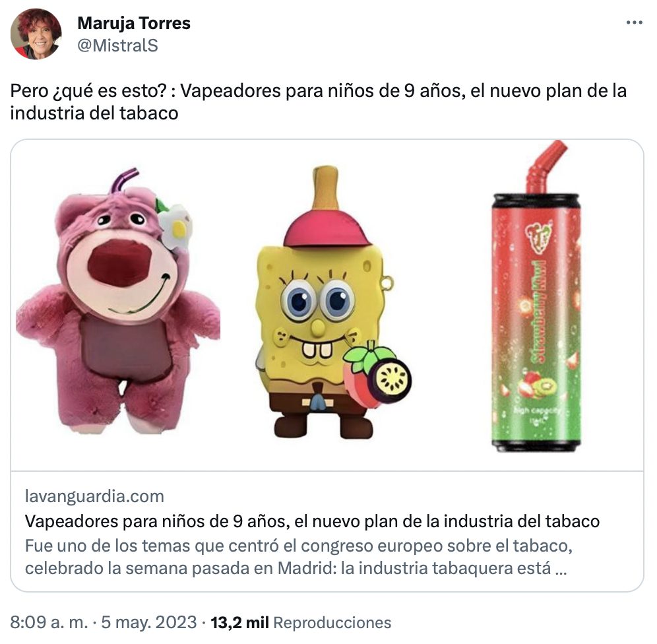Click the red straw on the can

tap(546, 167)
